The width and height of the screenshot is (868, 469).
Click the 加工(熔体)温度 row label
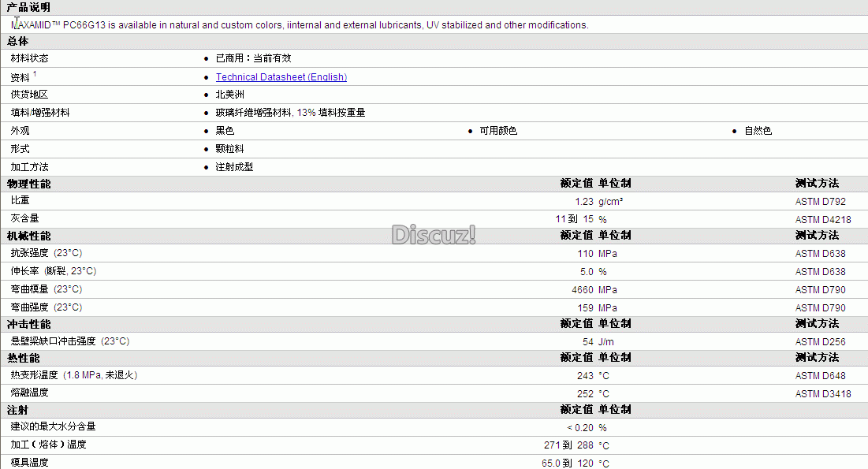pos(49,445)
